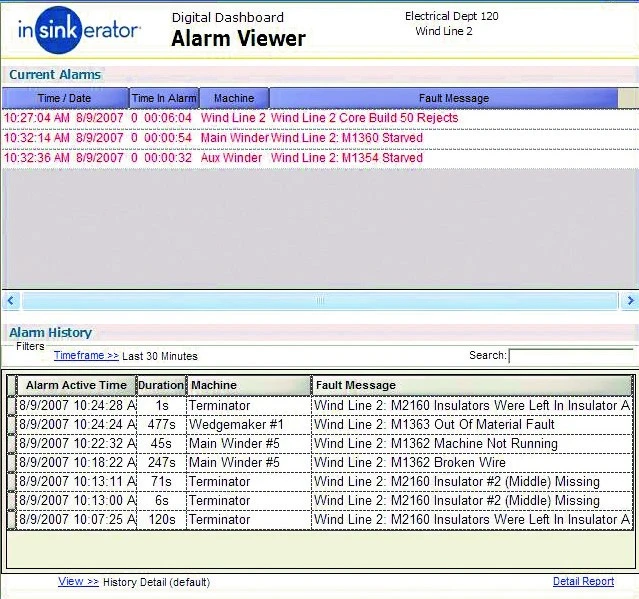Viewport: 639px width, 599px height.
Task: Click the row selector for 10:24:28 history row
Action: pyautogui.click(x=12, y=406)
